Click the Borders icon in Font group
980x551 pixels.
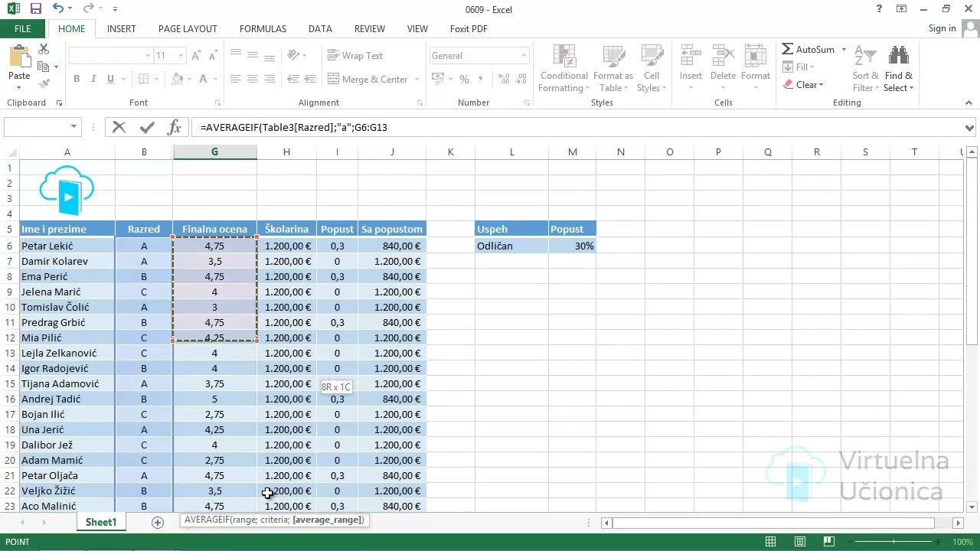(x=143, y=79)
